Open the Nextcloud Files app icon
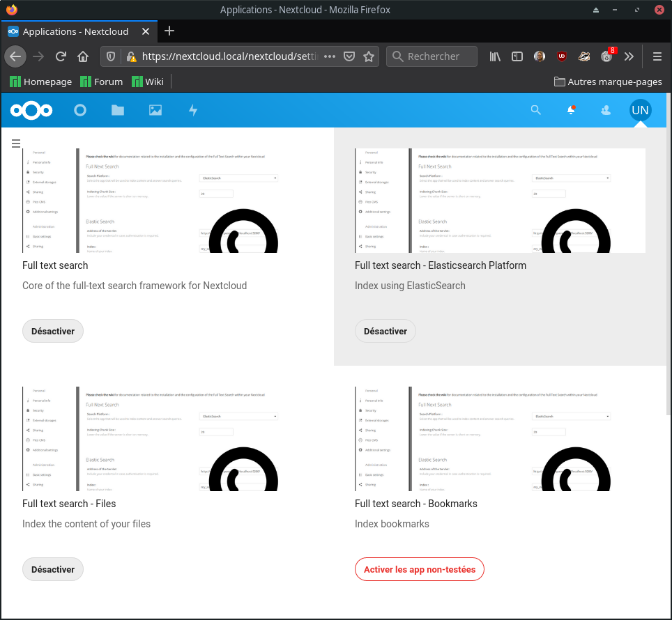The image size is (672, 620). coord(117,111)
